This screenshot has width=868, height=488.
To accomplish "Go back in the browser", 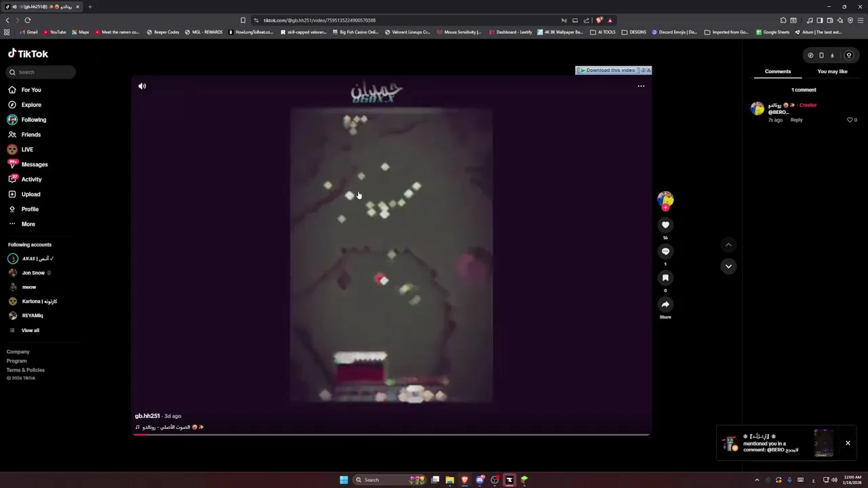I will point(7,20).
